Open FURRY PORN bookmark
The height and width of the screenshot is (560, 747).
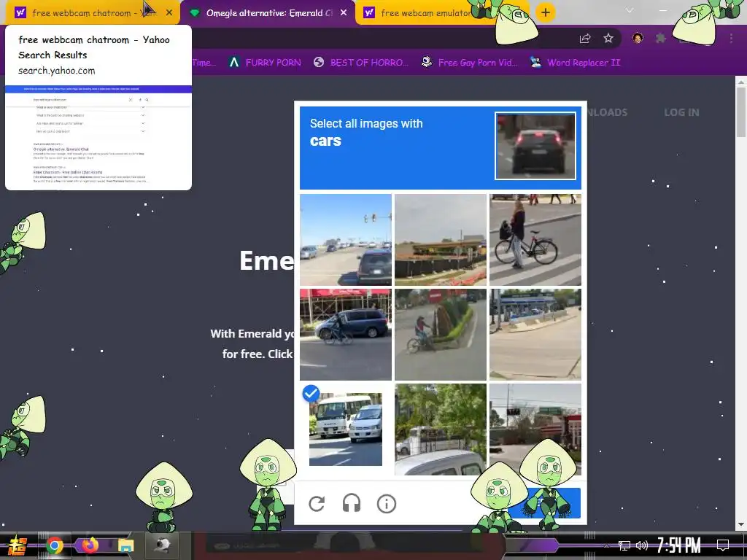[x=265, y=63]
